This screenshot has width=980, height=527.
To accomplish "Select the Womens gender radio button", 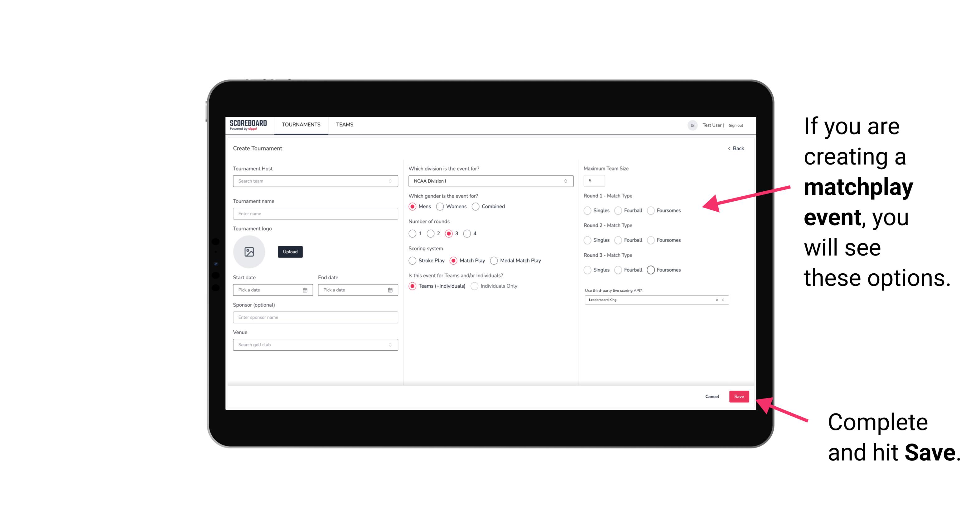I will (x=440, y=206).
